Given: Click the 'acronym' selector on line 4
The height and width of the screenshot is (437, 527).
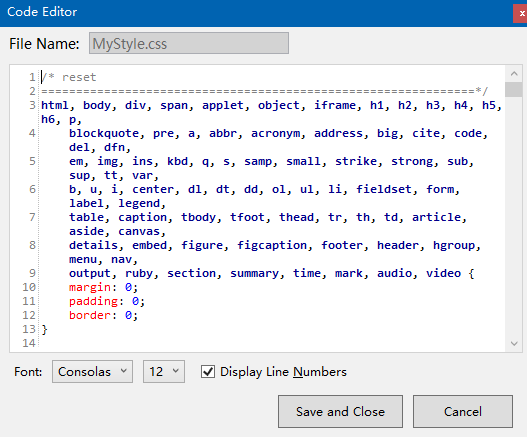Looking at the screenshot, I should coord(276,133).
